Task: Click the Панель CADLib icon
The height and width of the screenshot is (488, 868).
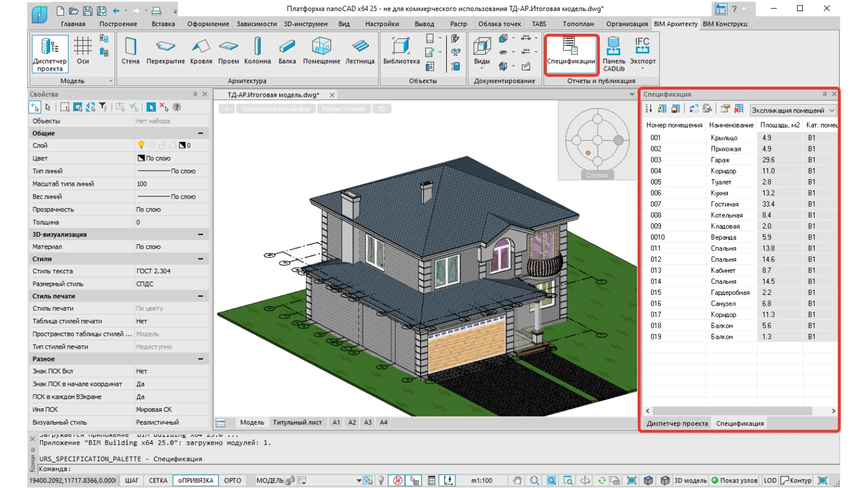Action: [614, 54]
